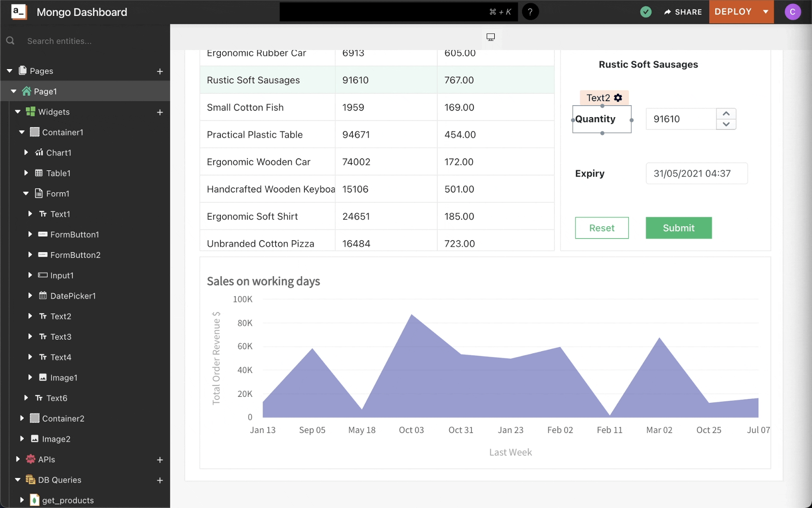Click the Appsmith logo icon
Screen dimensions: 812x508
point(19,11)
